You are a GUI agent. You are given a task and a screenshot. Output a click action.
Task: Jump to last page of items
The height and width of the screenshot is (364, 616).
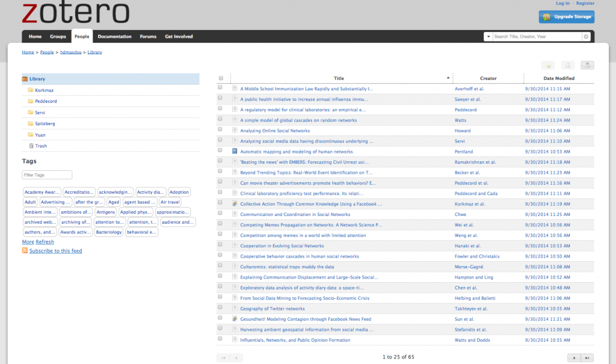tap(587, 358)
